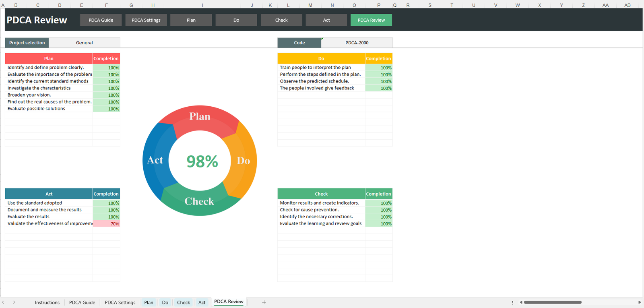Select column header AA
644x308 pixels.
pos(605,5)
